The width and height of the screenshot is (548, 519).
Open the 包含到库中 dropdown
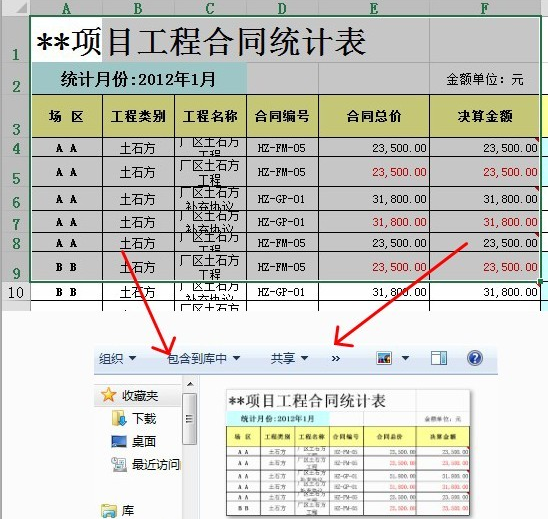203,359
